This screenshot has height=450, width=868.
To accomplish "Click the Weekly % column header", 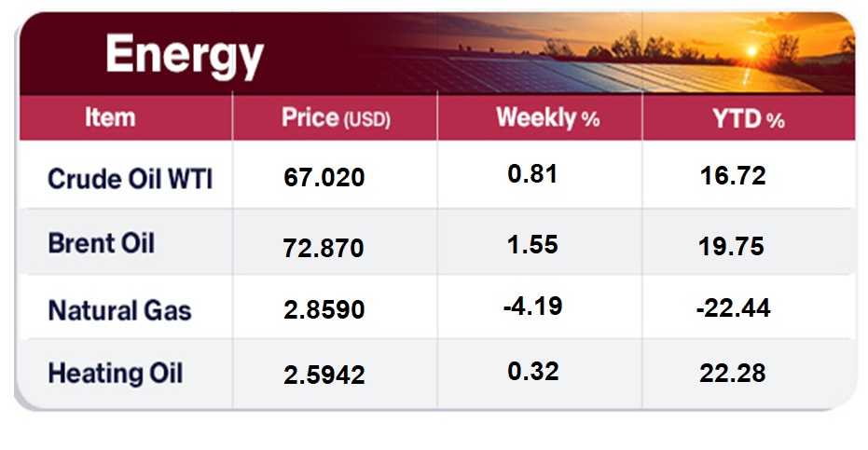I will [547, 118].
